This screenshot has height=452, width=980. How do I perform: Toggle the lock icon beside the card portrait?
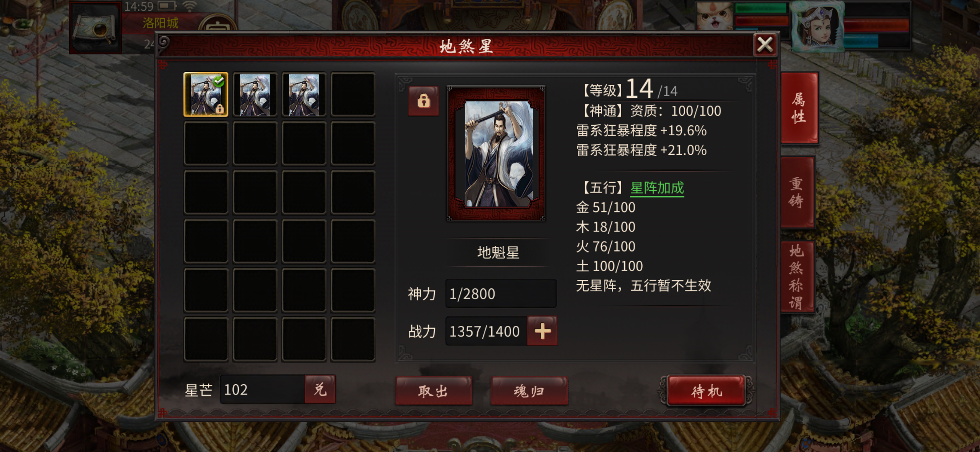click(423, 101)
